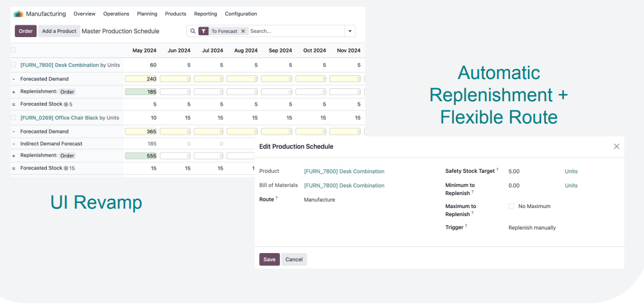Open the Trigger dropdown showing Replenish manually
This screenshot has height=305, width=644.
532,228
